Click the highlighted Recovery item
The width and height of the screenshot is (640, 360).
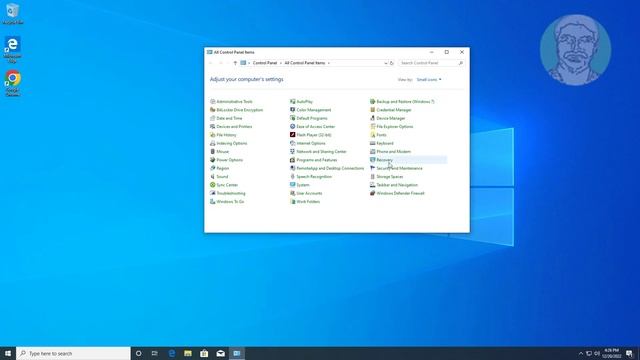[381, 160]
